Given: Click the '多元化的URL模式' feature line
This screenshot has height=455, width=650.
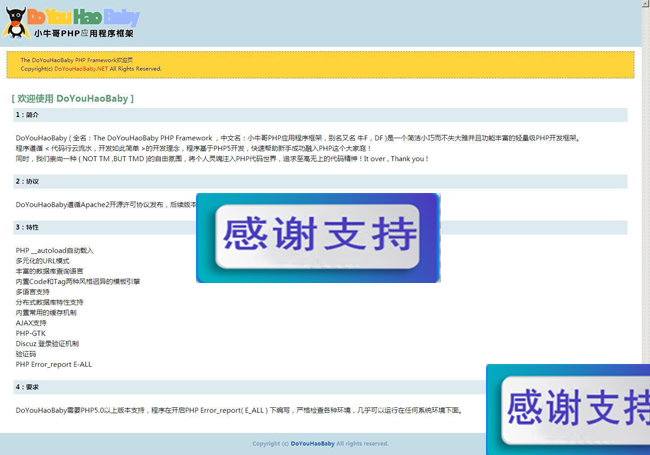Looking at the screenshot, I should [43, 261].
